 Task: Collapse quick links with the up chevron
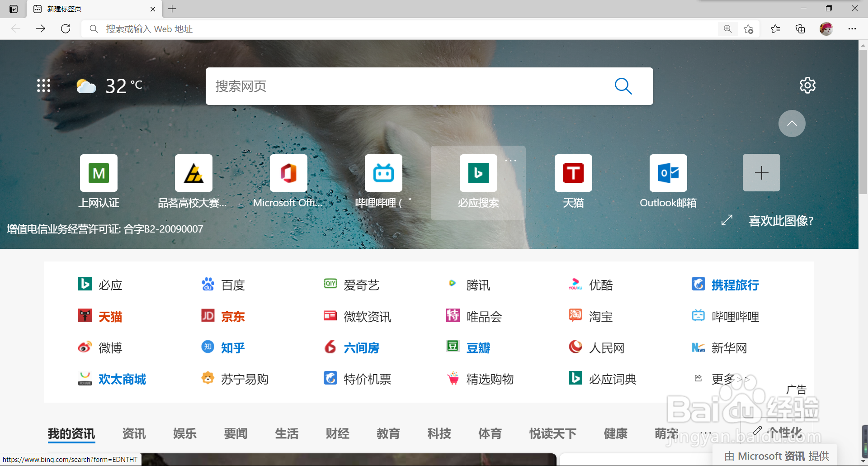tap(792, 124)
